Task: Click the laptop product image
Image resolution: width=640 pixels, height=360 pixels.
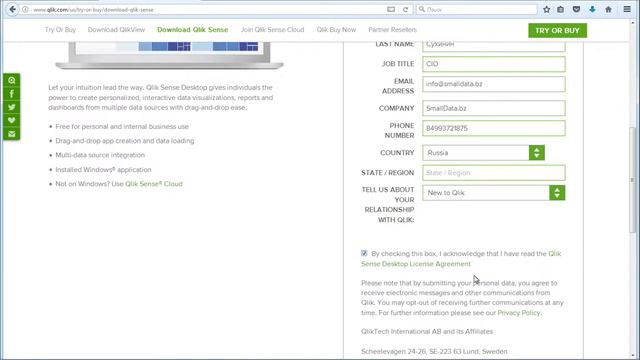Action: pos(169,55)
